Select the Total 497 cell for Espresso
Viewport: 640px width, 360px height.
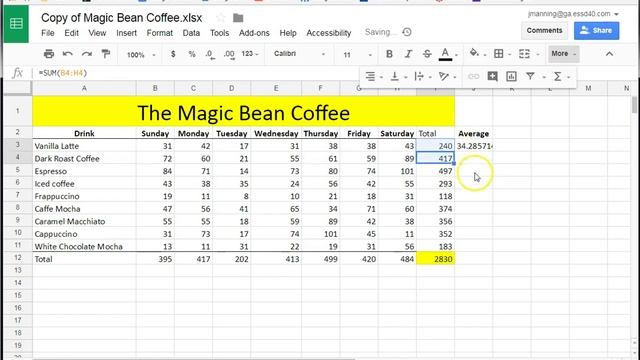click(x=435, y=171)
